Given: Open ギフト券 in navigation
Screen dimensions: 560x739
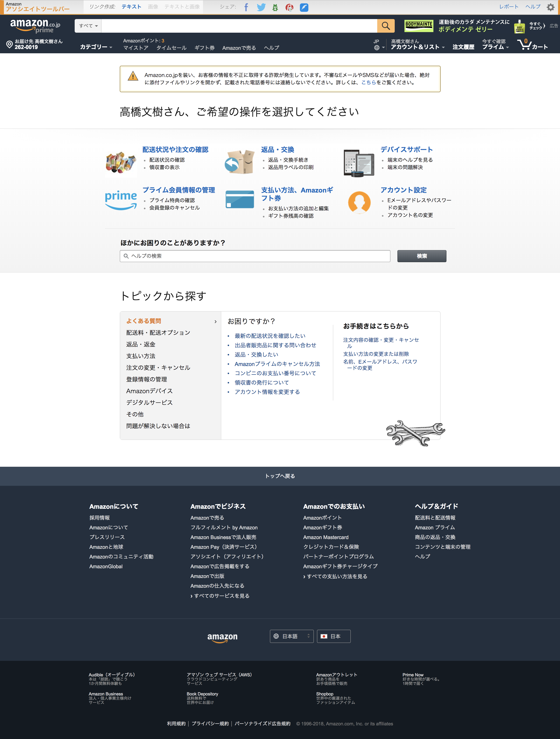Looking at the screenshot, I should tap(205, 48).
